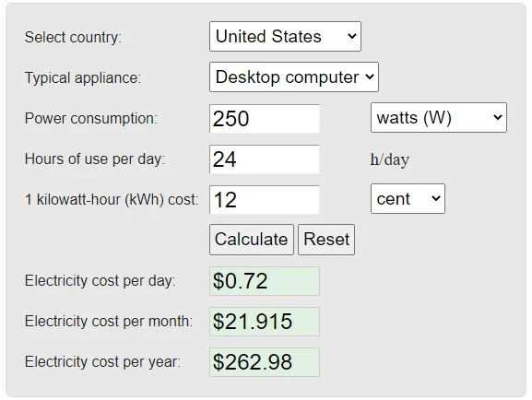Click the 'Hours of use per day:' label
This screenshot has height=400, width=532.
click(x=95, y=159)
